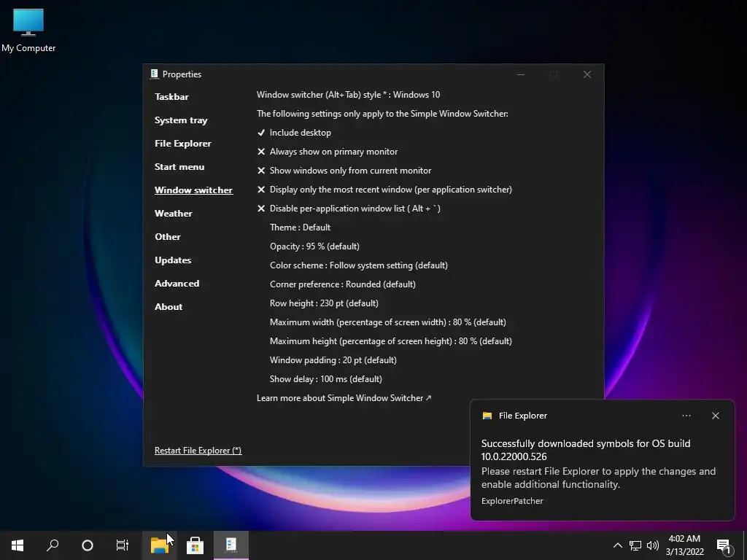Change Show delay 100 ms setting
This screenshot has width=747, height=560.
[326, 379]
